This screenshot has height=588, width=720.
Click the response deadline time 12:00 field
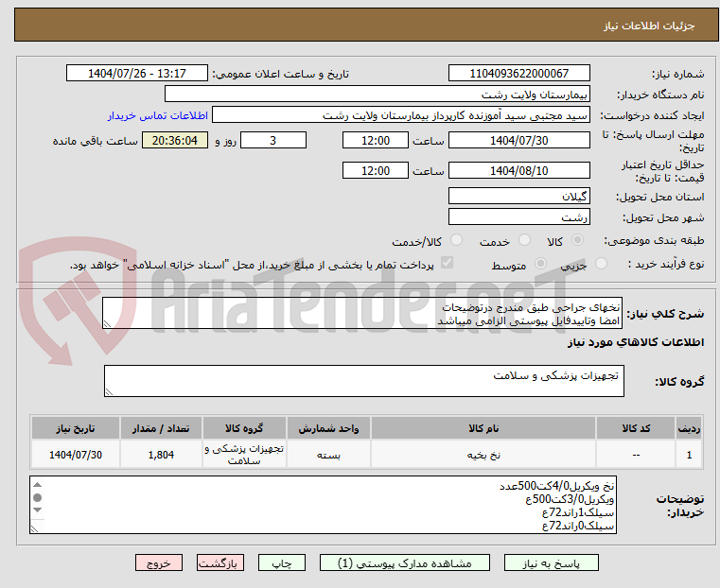pos(376,140)
